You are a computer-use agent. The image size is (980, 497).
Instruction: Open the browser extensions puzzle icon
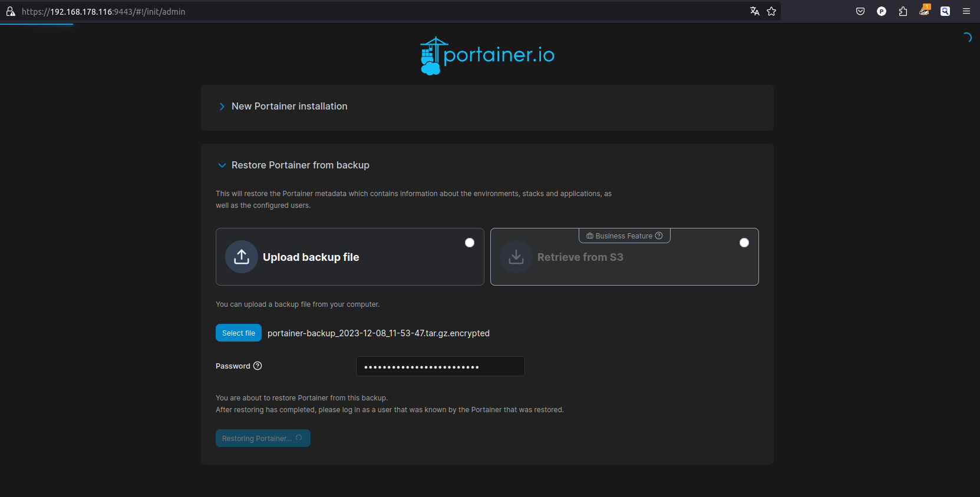coord(903,11)
